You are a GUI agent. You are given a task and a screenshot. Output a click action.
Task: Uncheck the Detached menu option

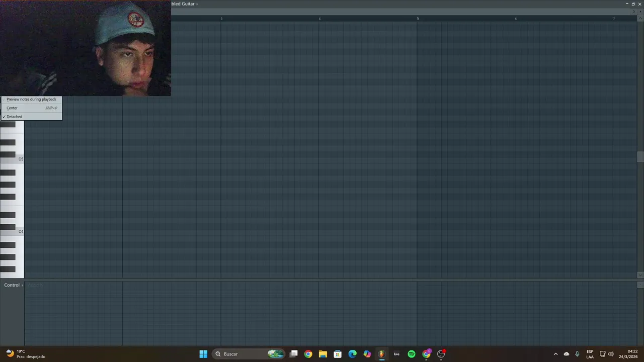(x=31, y=117)
